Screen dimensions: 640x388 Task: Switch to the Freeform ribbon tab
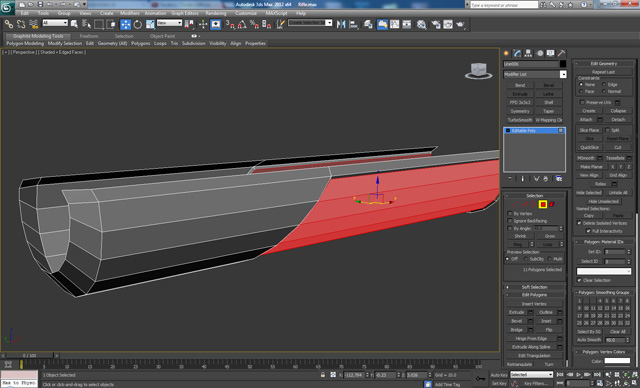pos(89,36)
